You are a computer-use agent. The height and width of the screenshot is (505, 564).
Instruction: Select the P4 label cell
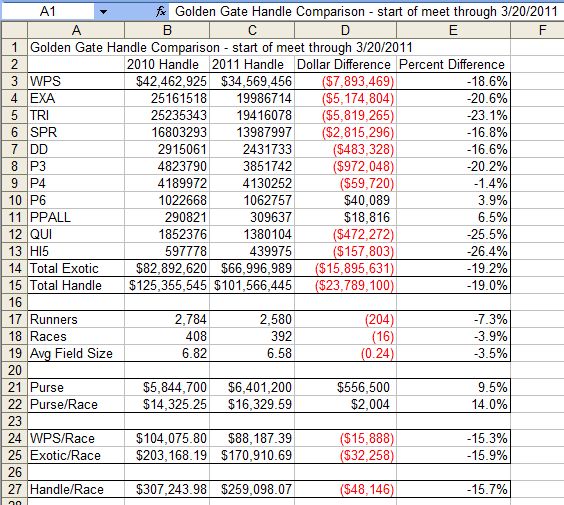tap(76, 183)
